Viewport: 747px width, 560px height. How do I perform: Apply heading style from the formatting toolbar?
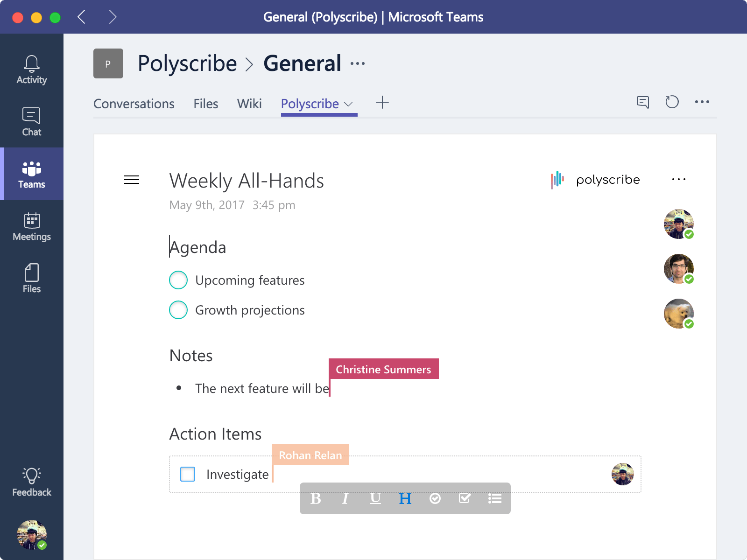(x=405, y=498)
